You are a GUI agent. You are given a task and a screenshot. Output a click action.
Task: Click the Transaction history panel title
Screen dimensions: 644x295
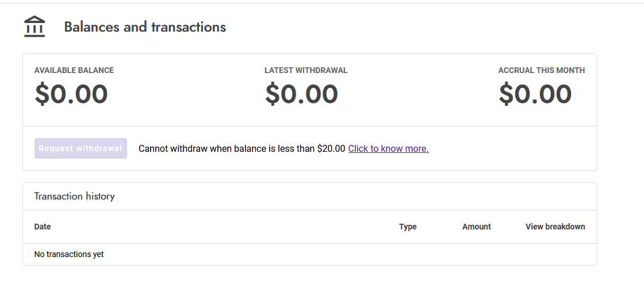[75, 196]
